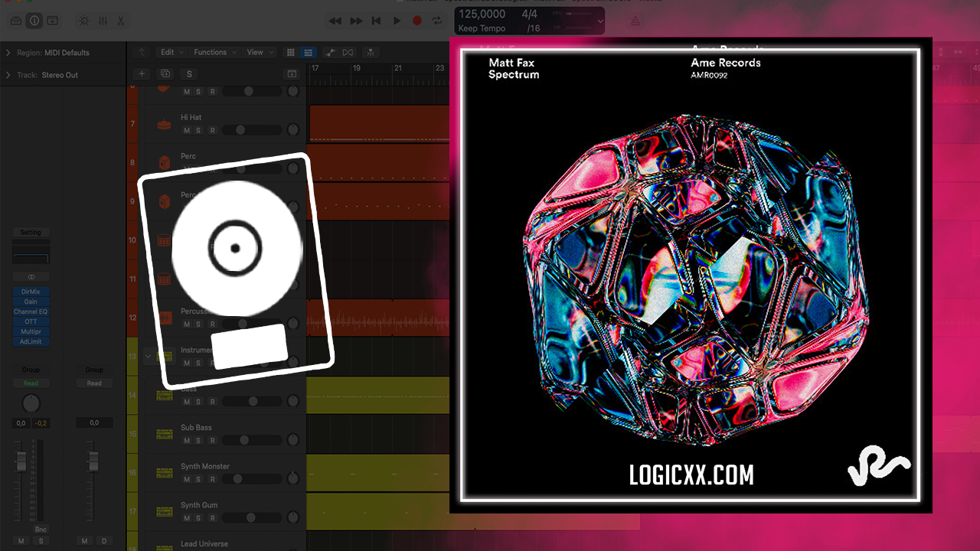Open the right channel Read automation menu
Screen dimensions: 980x551
coord(94,383)
